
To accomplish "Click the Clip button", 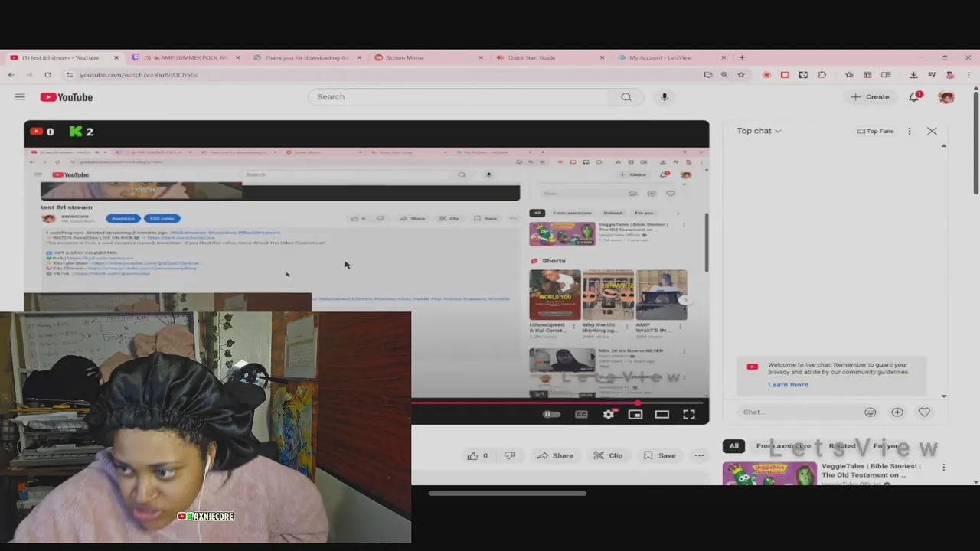I will coord(609,455).
